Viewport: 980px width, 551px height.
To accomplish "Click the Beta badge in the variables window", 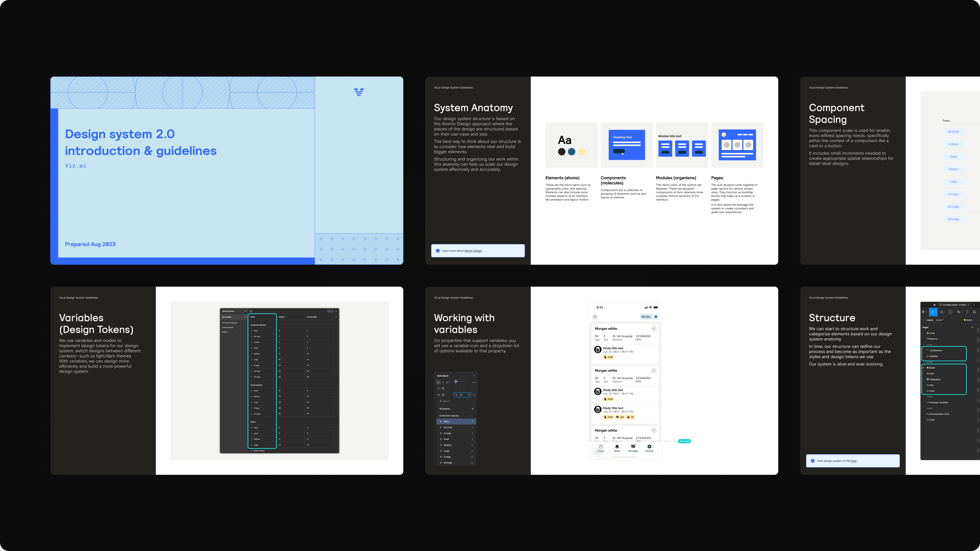I will 330,311.
